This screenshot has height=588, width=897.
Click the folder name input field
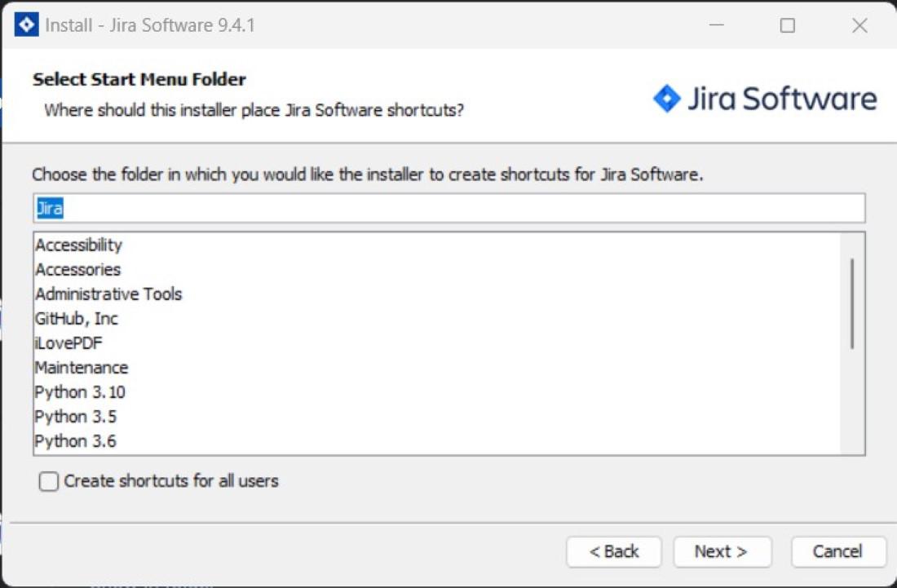[448, 208]
